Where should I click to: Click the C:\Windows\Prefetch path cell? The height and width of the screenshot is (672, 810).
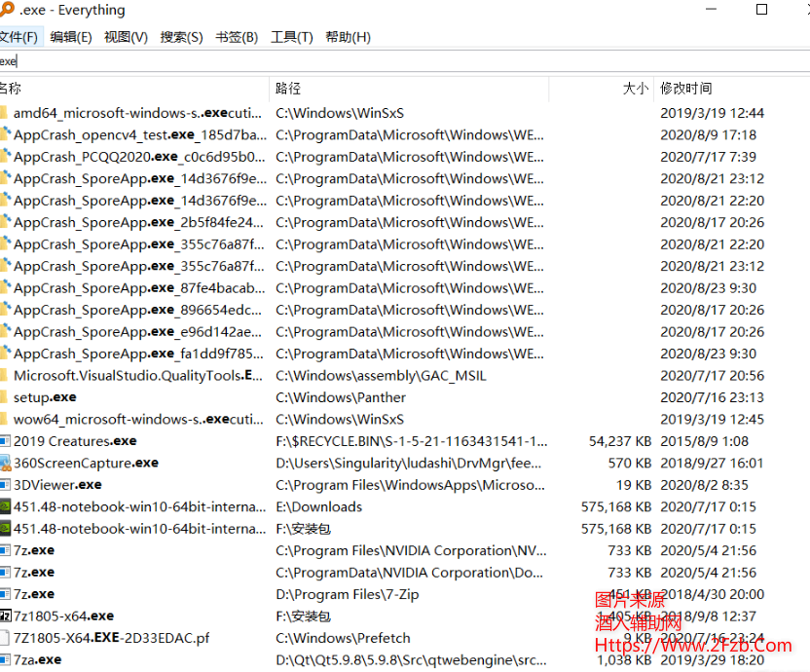pyautogui.click(x=343, y=638)
